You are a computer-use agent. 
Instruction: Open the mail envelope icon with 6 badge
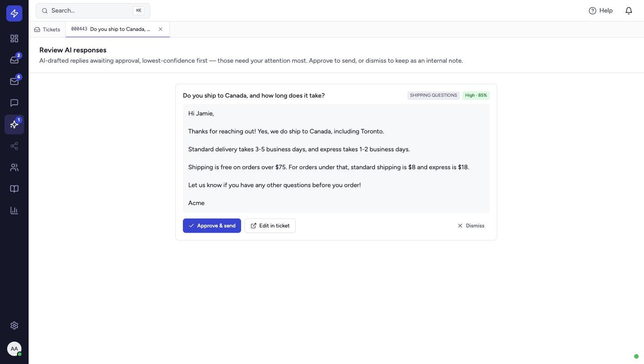coord(14,81)
